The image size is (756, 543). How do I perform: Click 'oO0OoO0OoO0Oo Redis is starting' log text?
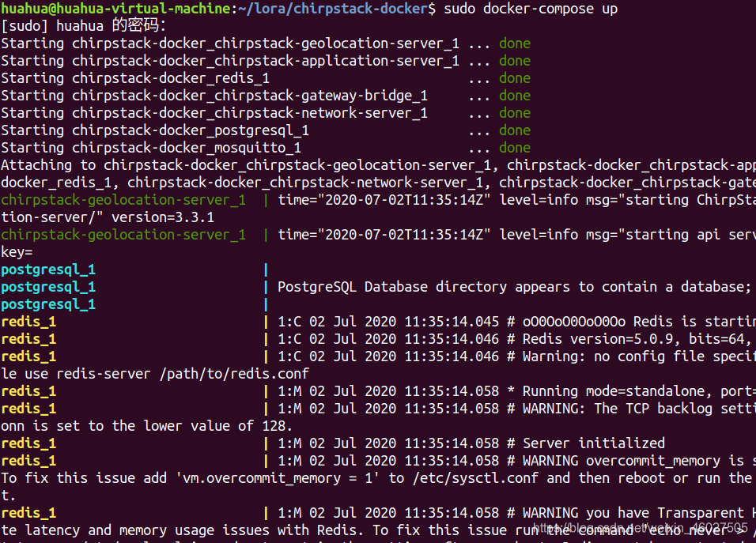coord(639,322)
